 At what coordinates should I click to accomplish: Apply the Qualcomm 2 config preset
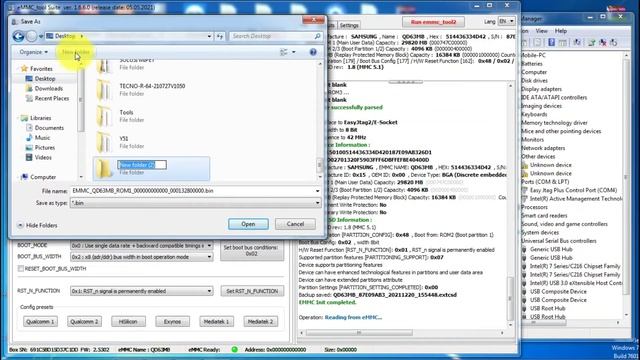(x=84, y=322)
